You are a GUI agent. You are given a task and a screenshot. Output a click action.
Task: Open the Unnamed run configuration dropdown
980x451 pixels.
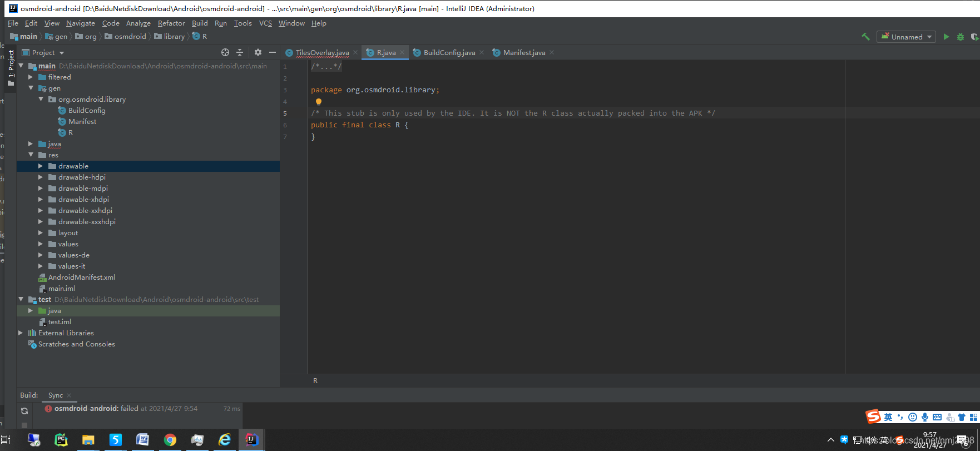906,37
